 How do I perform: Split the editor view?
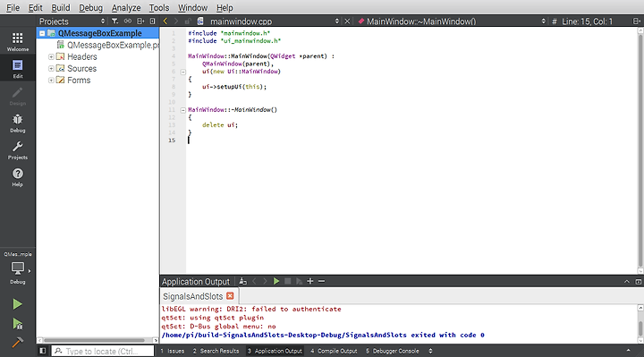click(636, 21)
